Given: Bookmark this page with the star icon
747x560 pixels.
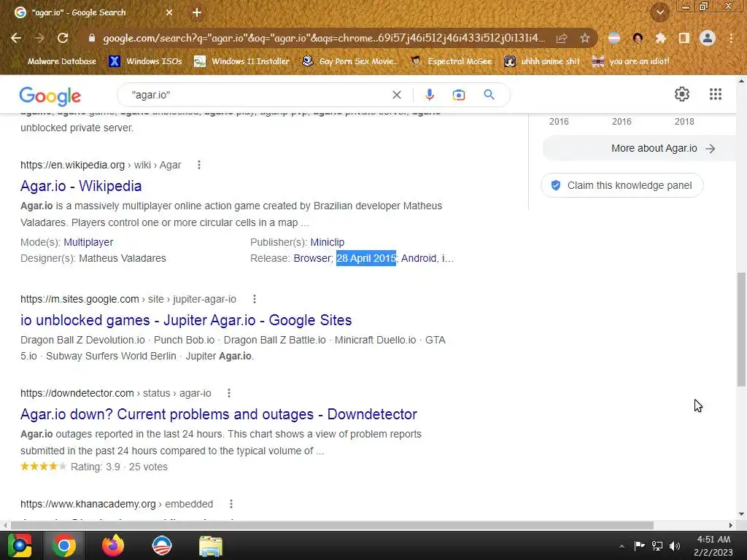Looking at the screenshot, I should point(585,38).
